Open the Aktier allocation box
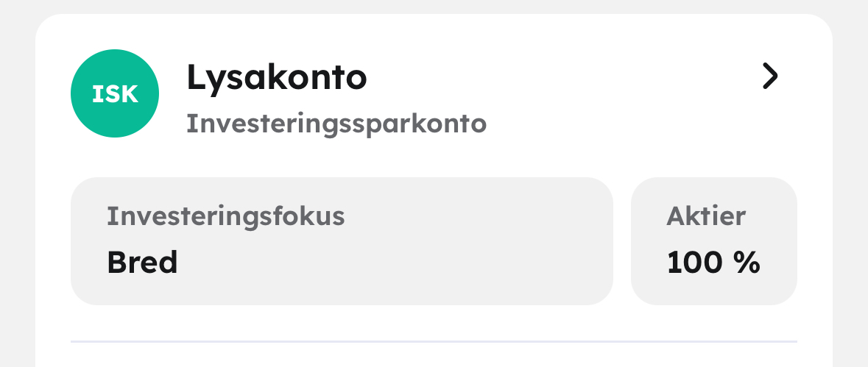Image resolution: width=868 pixels, height=367 pixels. tap(713, 240)
